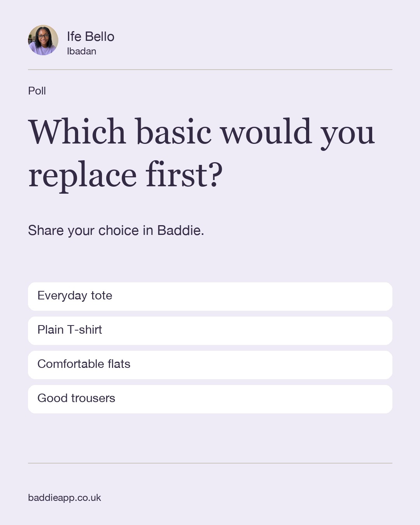Screen dimensions: 420x525
Task: Select the Poll category label
Action: (37, 91)
